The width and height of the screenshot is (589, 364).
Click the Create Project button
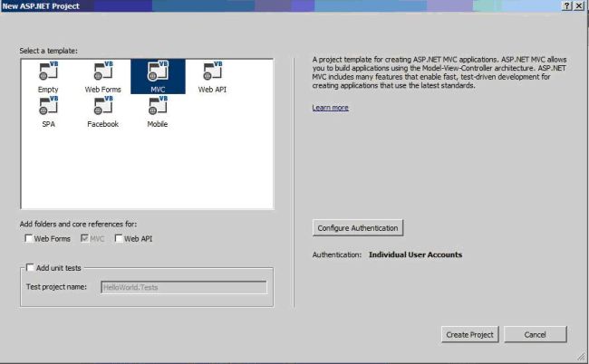tap(469, 334)
